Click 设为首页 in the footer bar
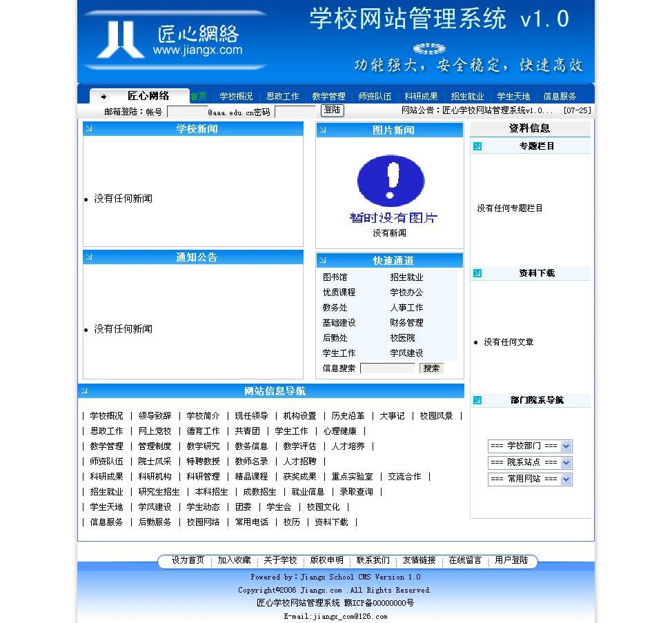This screenshot has height=623, width=672. click(x=188, y=560)
